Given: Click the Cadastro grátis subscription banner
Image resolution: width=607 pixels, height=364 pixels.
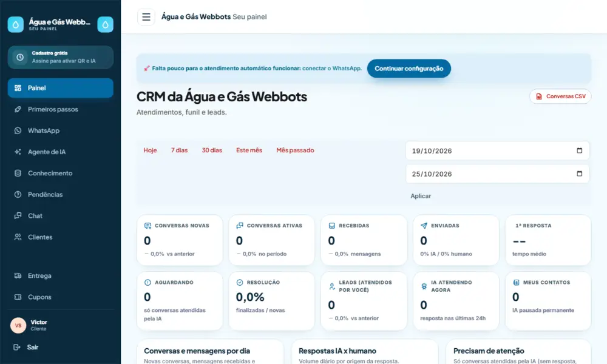Looking at the screenshot, I should (60, 57).
